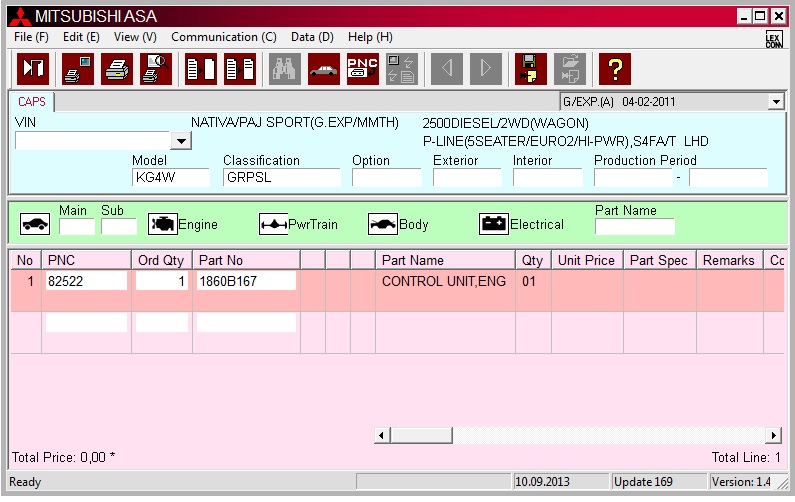This screenshot has height=502, width=795.
Task: Click the Production Period end field
Action: click(x=728, y=177)
